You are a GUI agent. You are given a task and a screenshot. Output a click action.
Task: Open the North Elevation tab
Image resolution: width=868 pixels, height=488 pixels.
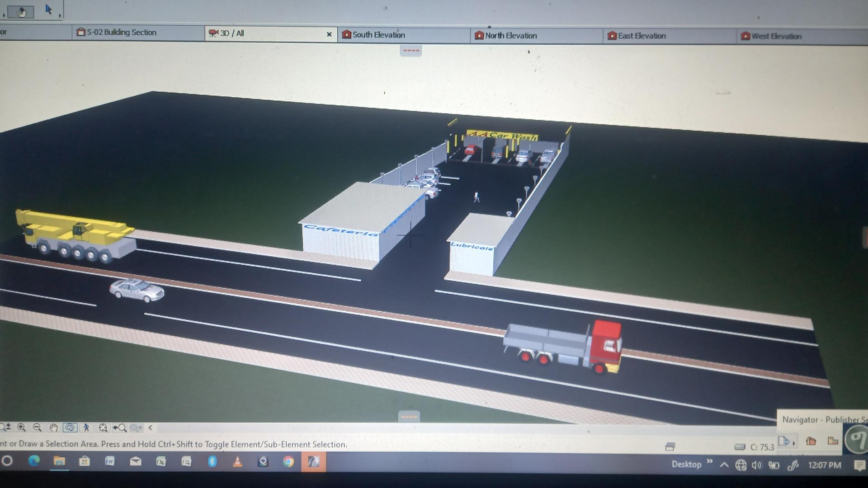(x=511, y=36)
